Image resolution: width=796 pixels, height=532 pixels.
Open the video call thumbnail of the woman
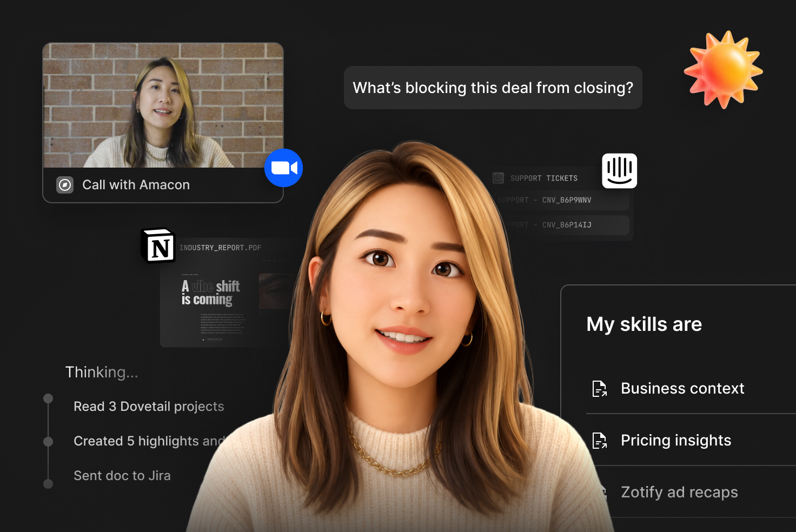pyautogui.click(x=163, y=105)
